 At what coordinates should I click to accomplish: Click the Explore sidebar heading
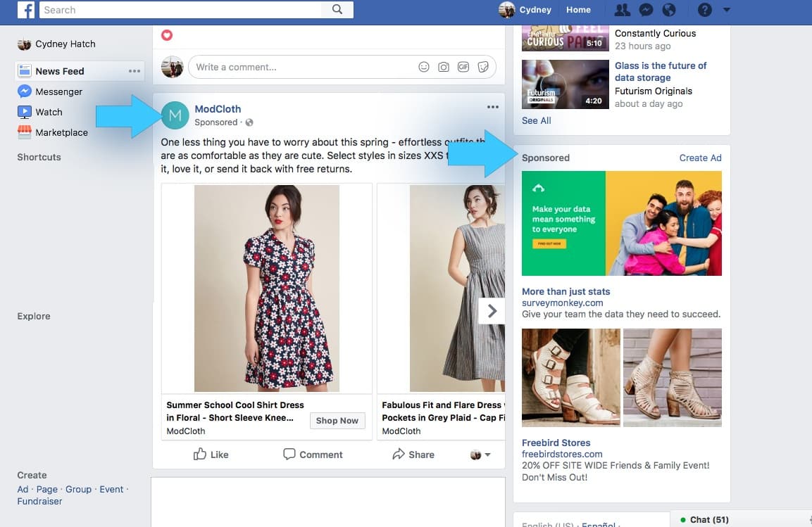click(x=34, y=316)
